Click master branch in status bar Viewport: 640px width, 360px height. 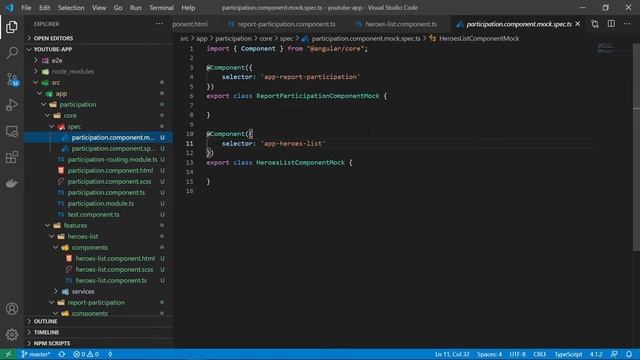pyautogui.click(x=36, y=354)
